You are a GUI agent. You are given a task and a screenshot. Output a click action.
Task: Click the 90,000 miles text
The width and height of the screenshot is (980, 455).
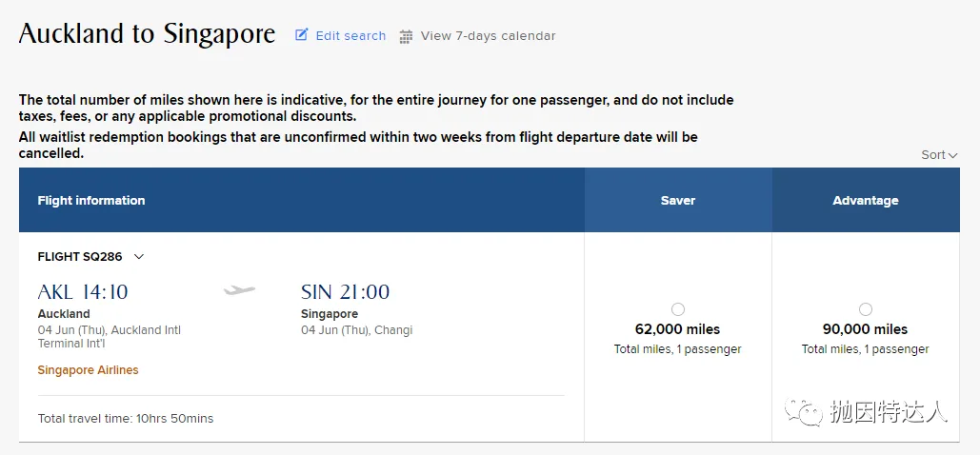click(865, 329)
